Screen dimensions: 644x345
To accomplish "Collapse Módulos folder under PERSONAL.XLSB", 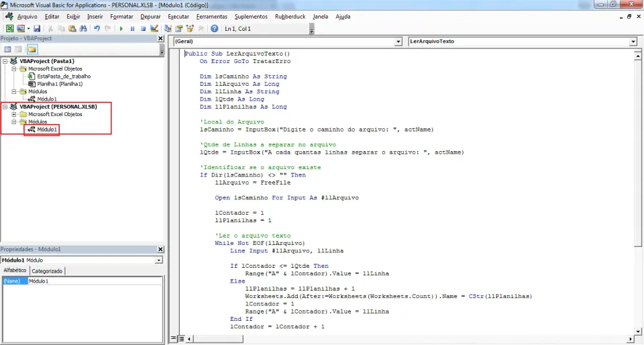I will point(14,122).
